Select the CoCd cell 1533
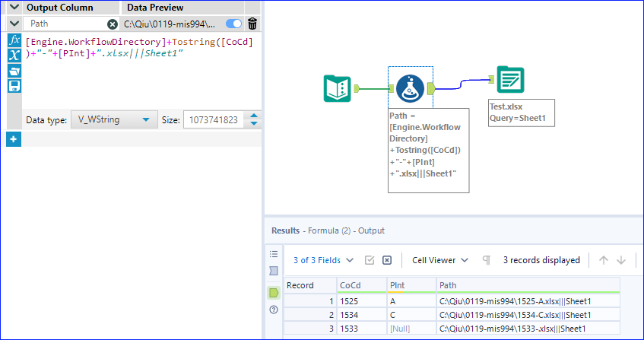This screenshot has height=340, width=644. coord(362,329)
